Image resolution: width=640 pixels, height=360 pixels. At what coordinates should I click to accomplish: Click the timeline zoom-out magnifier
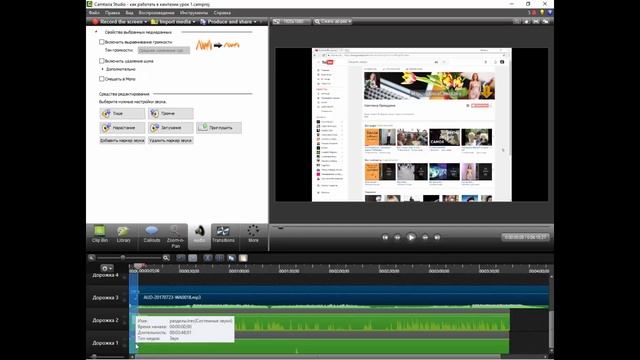tap(92, 258)
